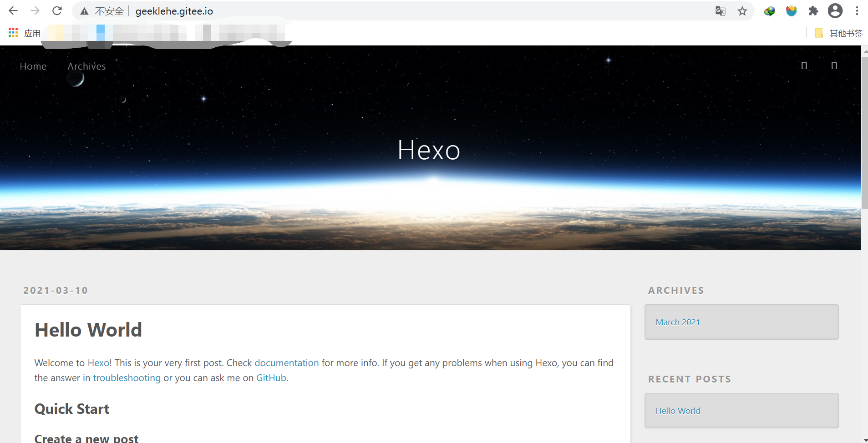
Task: Open the Hello World post title
Action: (88, 330)
